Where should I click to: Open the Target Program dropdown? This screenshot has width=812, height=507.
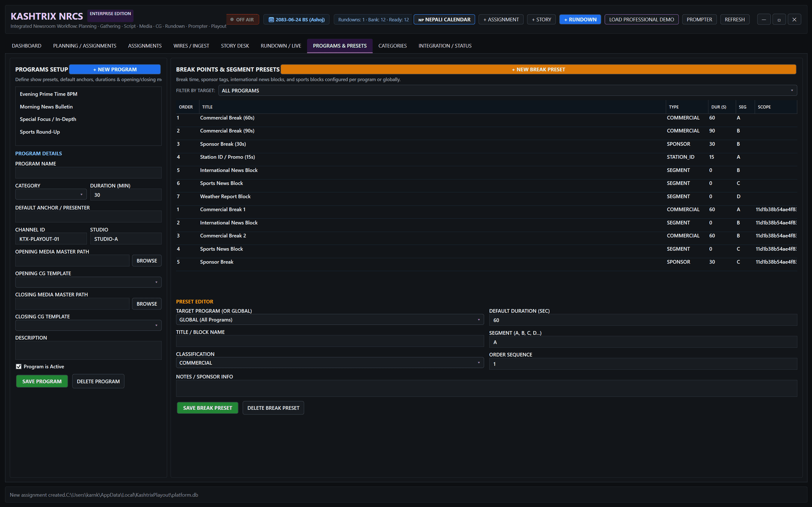click(x=330, y=320)
